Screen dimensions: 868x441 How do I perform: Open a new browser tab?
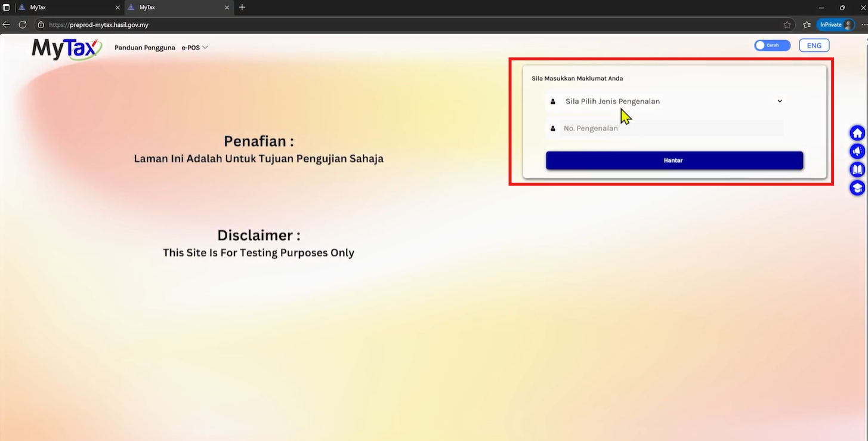(x=242, y=8)
